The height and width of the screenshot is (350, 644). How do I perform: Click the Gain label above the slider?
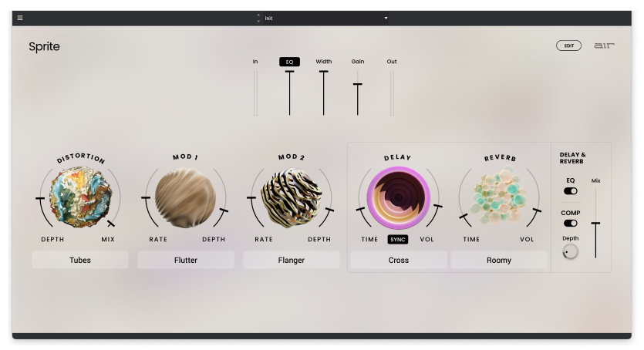(358, 61)
